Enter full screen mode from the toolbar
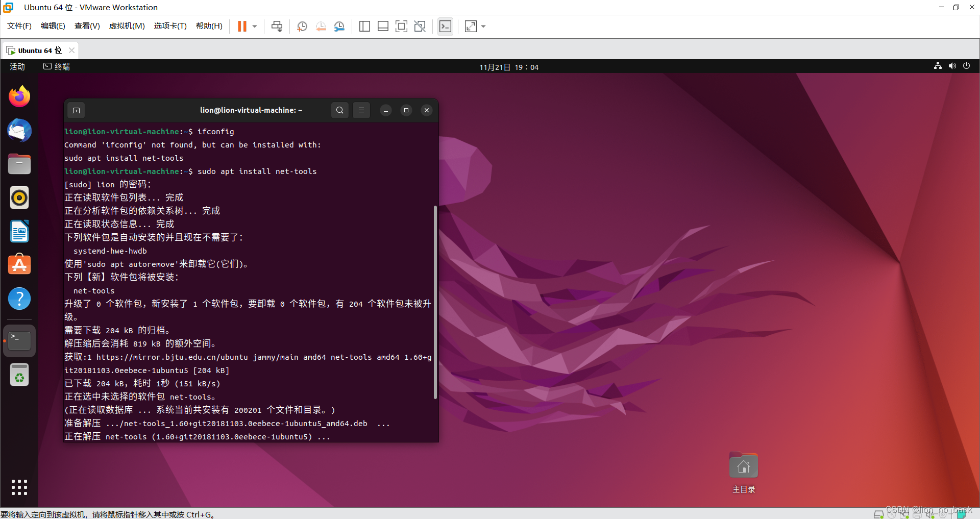Viewport: 980px width, 519px height. [402, 26]
